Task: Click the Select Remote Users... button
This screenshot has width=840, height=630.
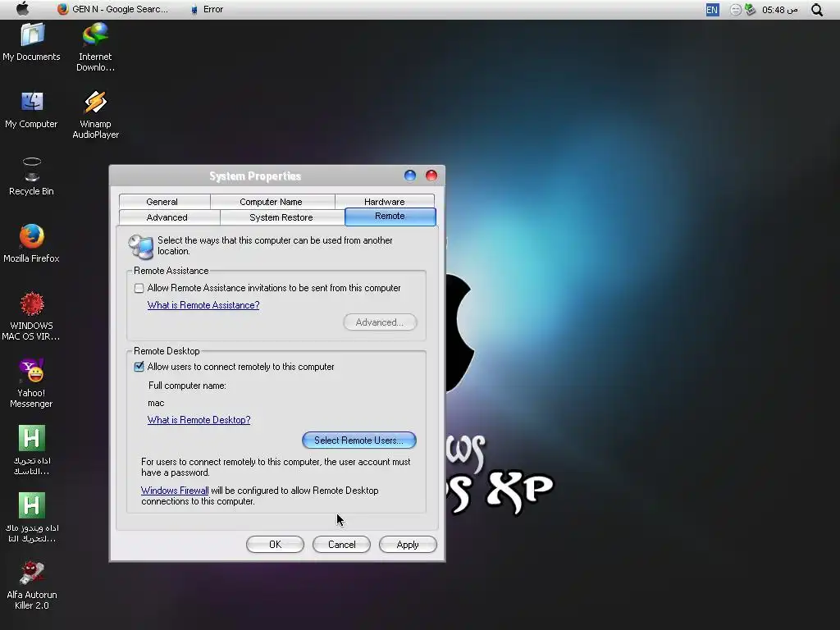Action: coord(359,441)
